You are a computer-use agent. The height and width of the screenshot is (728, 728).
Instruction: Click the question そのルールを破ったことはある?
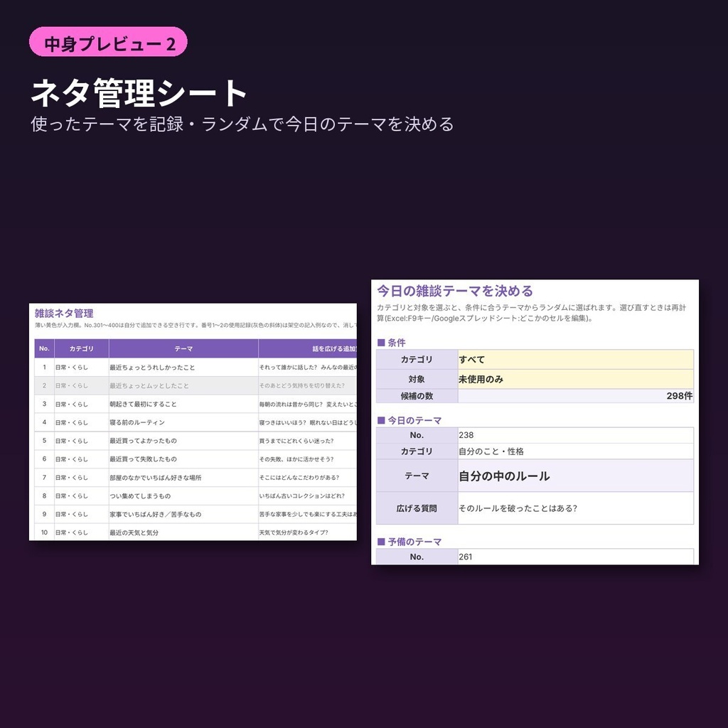[518, 508]
